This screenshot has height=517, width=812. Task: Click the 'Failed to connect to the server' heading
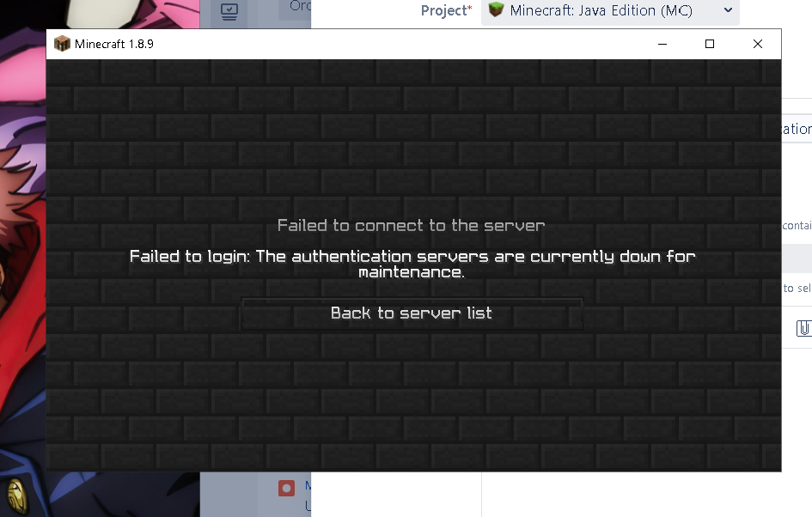[x=412, y=226]
